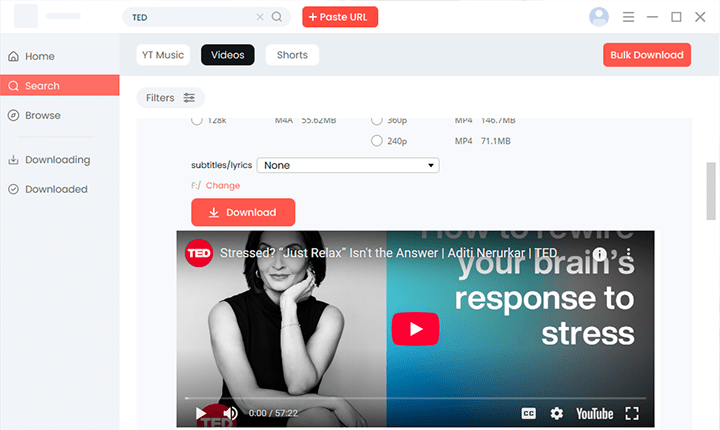Click the video title 'Stressed? Just Relax...'
The height and width of the screenshot is (430, 720).
pos(388,253)
